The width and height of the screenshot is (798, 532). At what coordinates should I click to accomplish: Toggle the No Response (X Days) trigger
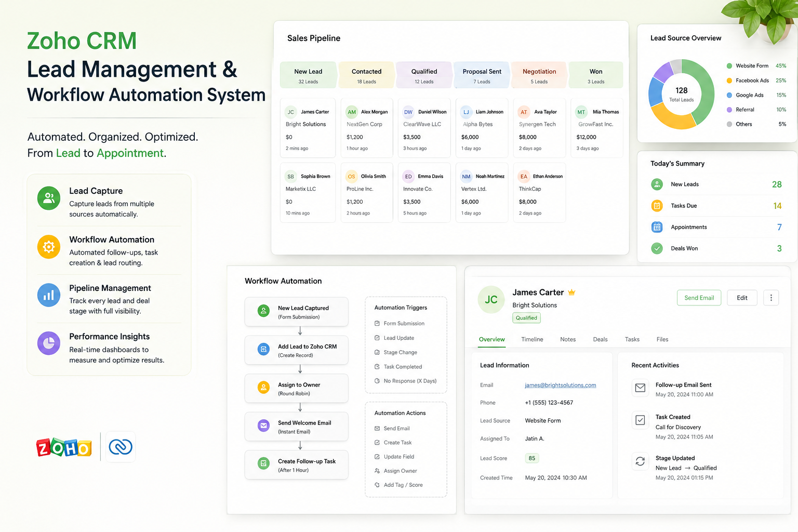tap(377, 381)
